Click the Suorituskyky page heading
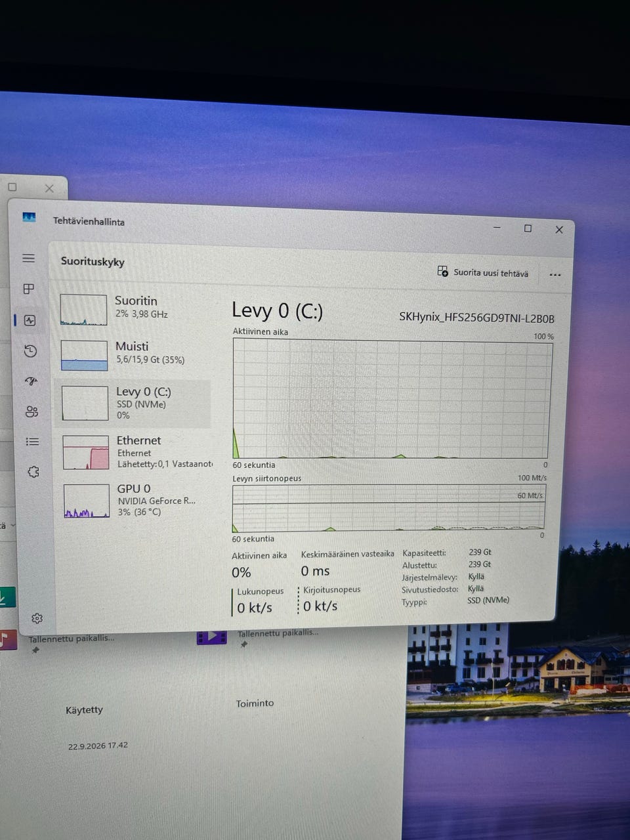 pyautogui.click(x=93, y=262)
